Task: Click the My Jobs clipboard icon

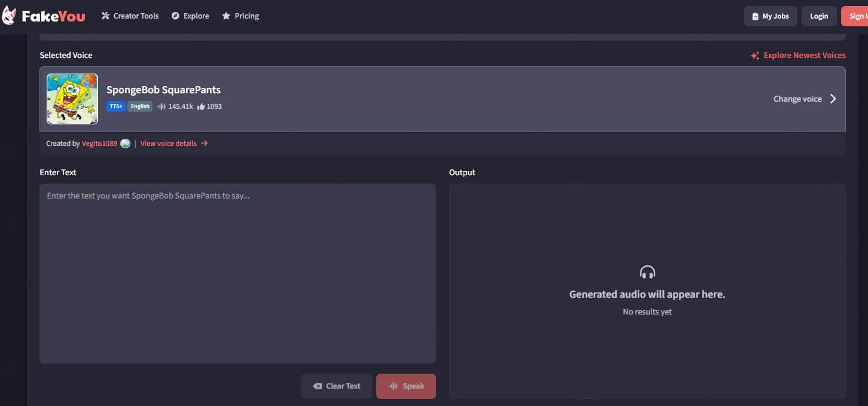Action: [755, 16]
